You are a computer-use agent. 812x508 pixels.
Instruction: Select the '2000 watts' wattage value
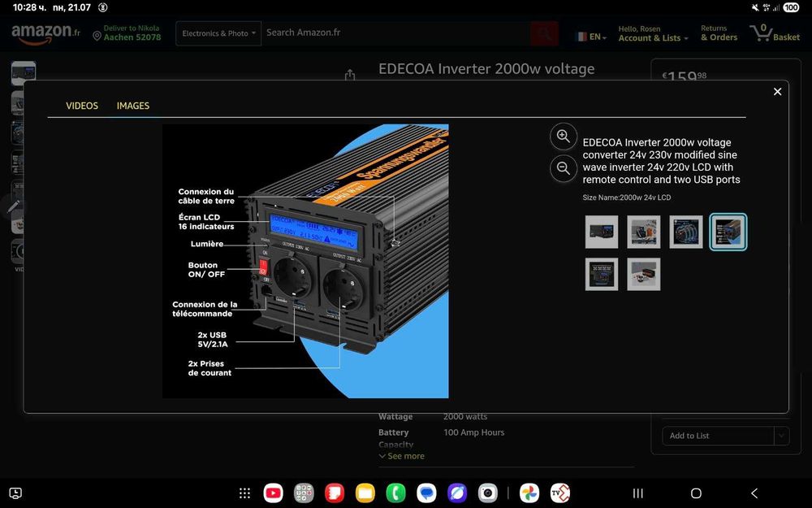(465, 416)
